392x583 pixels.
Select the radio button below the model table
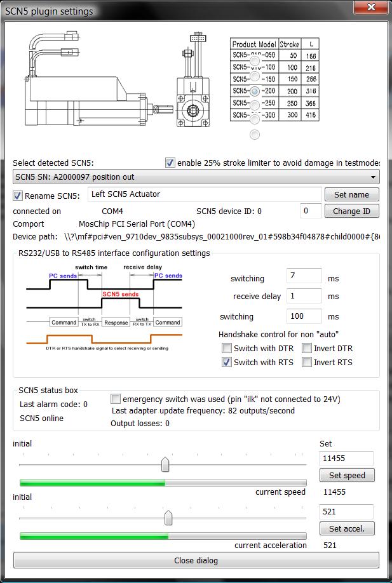254,134
